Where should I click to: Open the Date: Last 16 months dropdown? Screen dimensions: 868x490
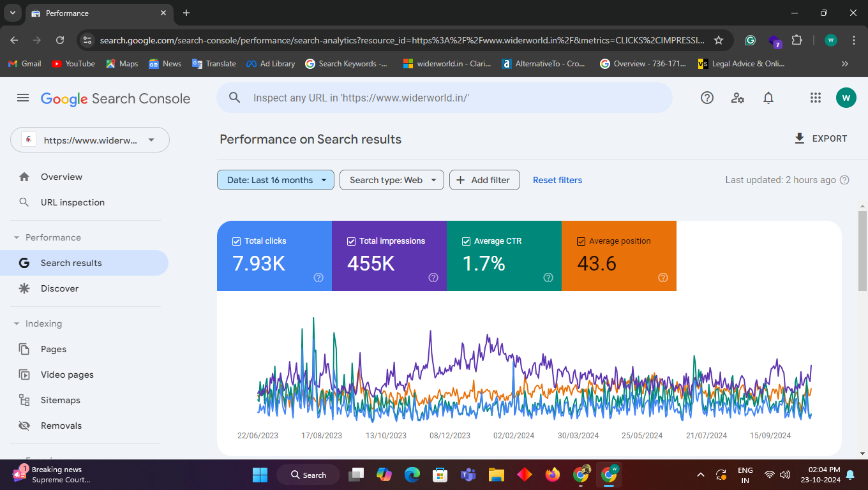275,180
